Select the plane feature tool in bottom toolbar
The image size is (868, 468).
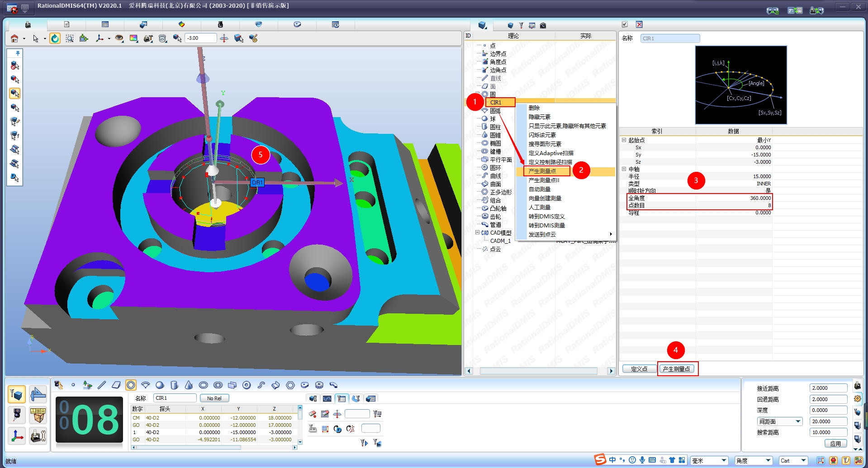click(x=116, y=385)
